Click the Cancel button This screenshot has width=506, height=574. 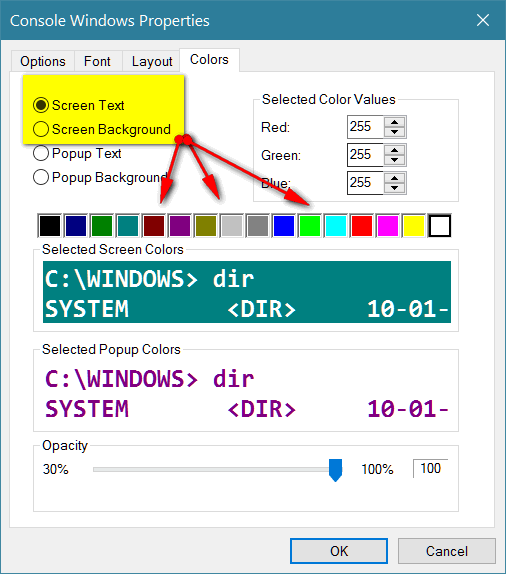click(x=447, y=551)
